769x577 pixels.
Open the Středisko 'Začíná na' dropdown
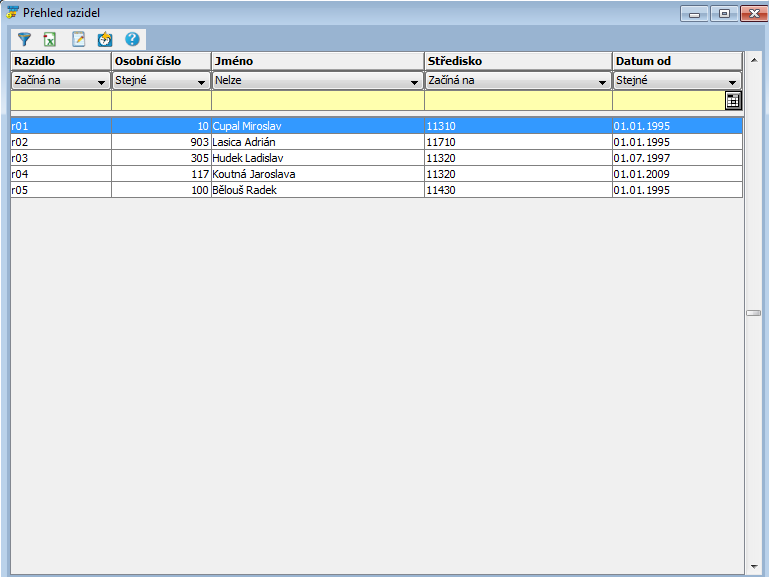602,82
